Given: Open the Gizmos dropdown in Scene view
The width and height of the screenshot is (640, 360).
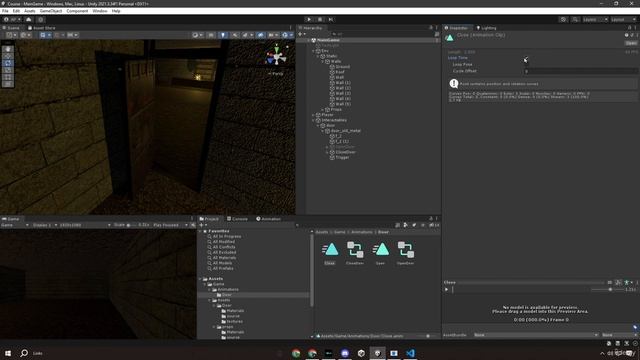Looking at the screenshot, I should [287, 35].
